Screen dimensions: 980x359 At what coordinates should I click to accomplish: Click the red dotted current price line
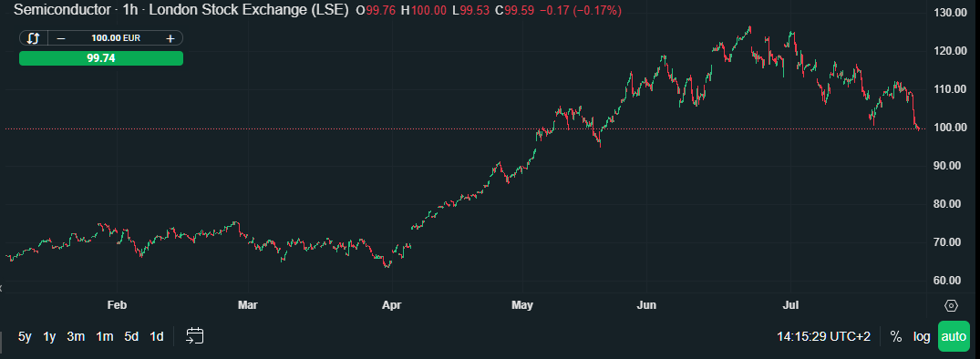point(466,129)
